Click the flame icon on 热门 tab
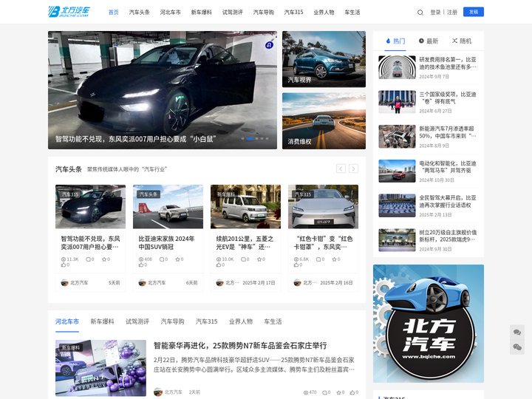Viewport: 532px width, 399px height. click(x=388, y=41)
